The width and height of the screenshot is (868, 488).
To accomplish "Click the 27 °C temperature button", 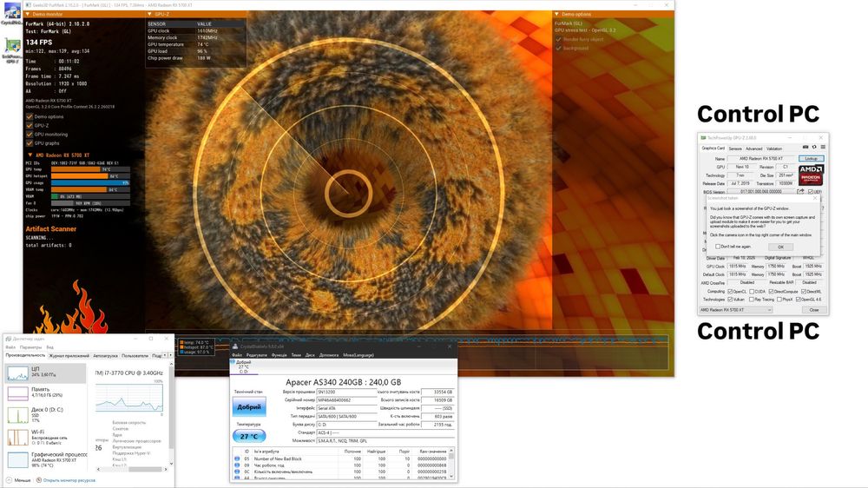I will point(249,437).
